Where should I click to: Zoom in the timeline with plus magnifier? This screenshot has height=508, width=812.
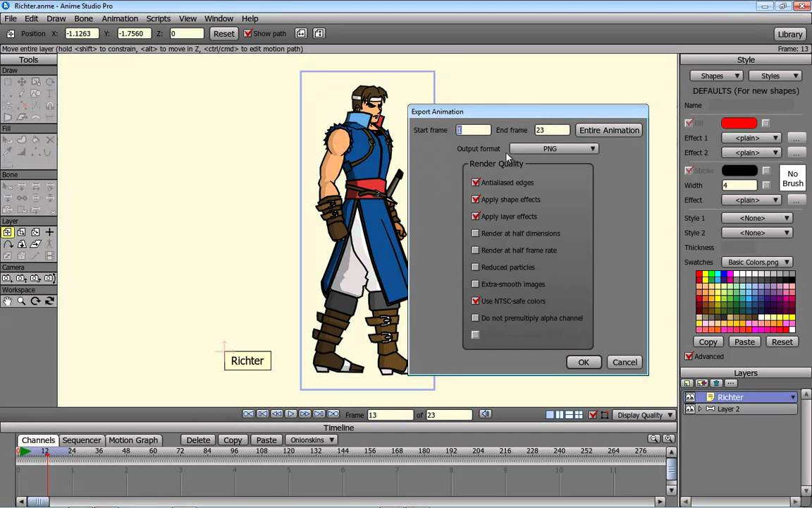pyautogui.click(x=668, y=439)
